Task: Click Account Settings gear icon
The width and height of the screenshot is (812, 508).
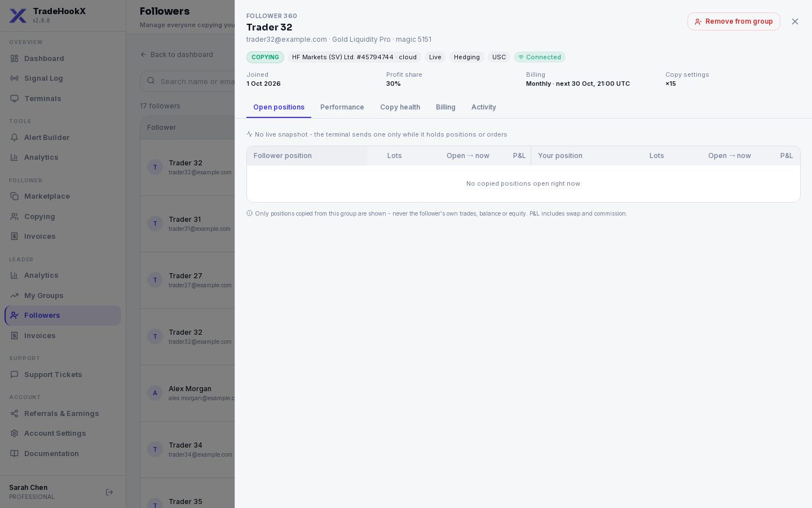Action: (15, 433)
